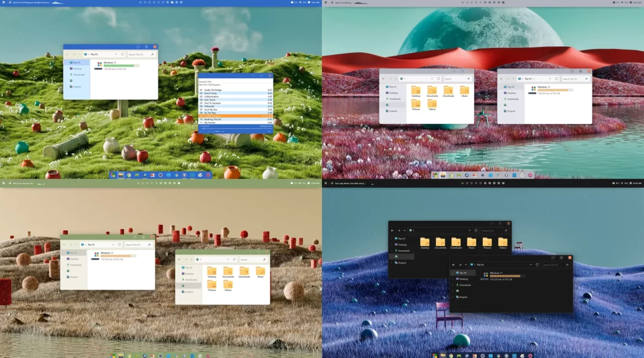The width and height of the screenshot is (644, 358).
Task: Click the Start button on the blue taskbar
Action: point(113,175)
